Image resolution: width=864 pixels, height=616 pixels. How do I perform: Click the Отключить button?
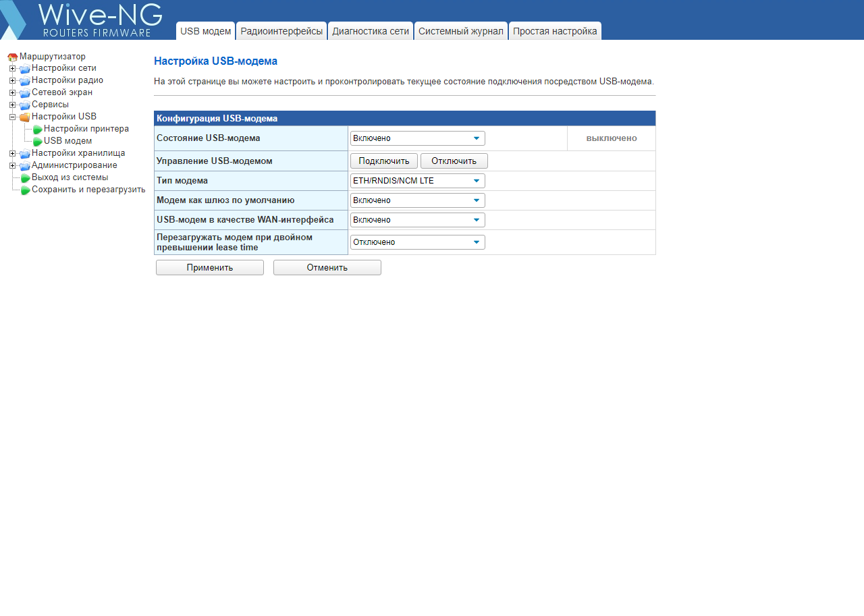point(454,161)
